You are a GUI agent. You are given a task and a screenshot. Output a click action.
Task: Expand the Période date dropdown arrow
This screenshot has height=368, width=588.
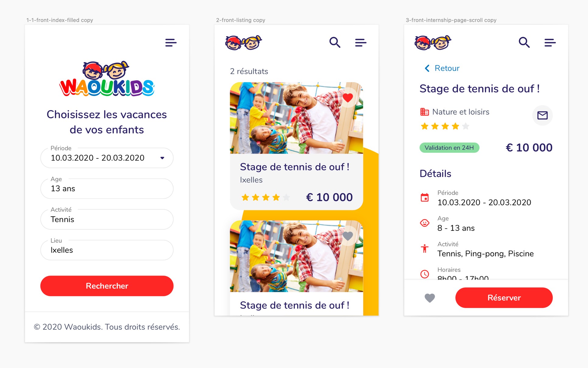(x=162, y=158)
